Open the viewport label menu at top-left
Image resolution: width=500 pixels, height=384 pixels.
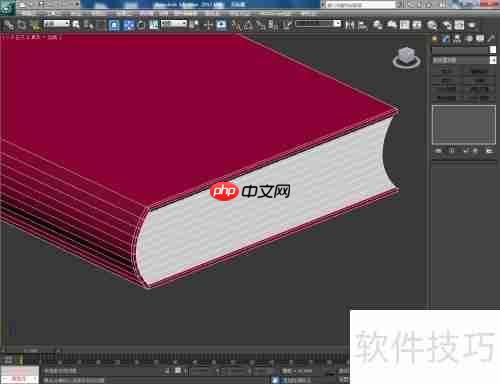tap(32, 37)
